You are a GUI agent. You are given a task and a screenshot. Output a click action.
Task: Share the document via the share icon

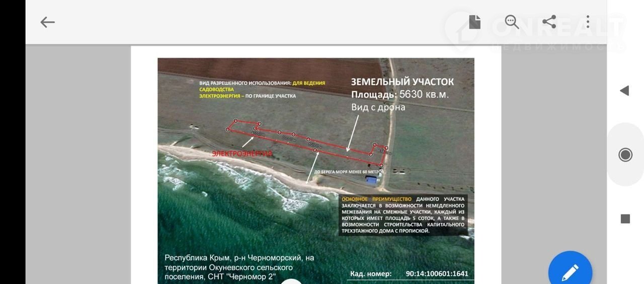pos(549,22)
